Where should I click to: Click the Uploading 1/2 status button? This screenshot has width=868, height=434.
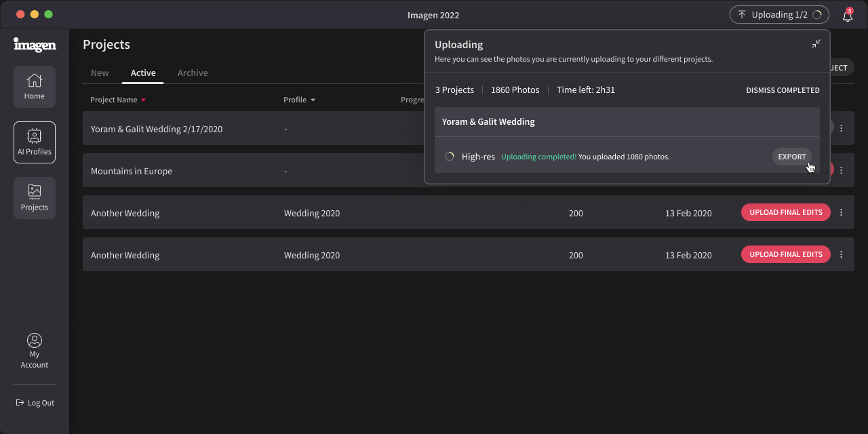tap(779, 14)
